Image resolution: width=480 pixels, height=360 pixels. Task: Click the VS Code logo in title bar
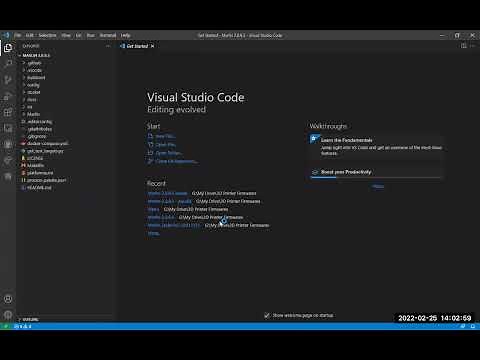tap(6, 35)
